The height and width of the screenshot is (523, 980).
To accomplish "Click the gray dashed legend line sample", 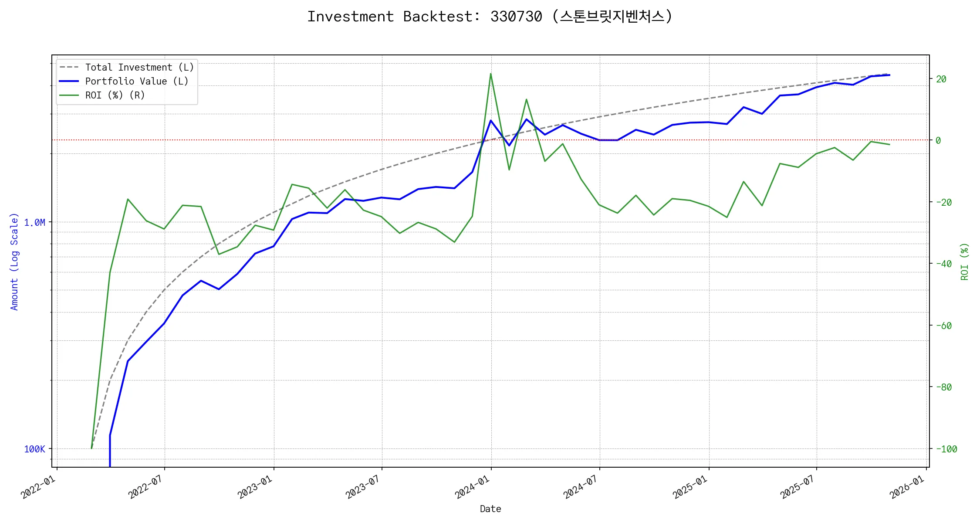I will (x=69, y=67).
